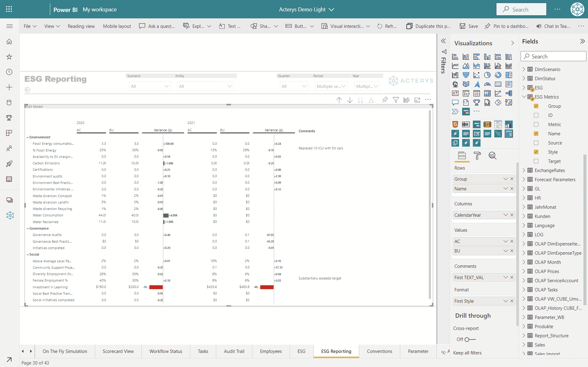Image resolution: width=588 pixels, height=367 pixels.
Task: Switch to the Scorecard View tab
Action: click(118, 351)
